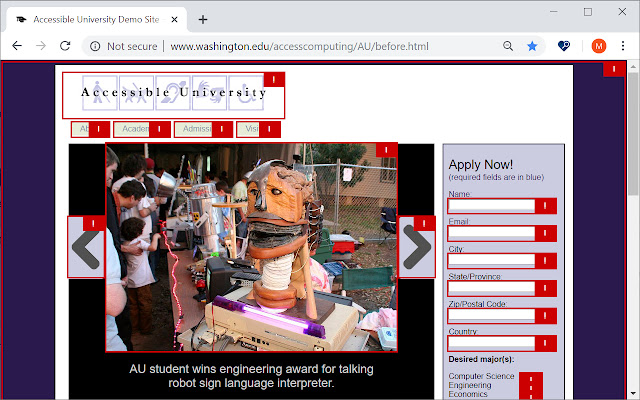Click the robot sculpture carousel image
This screenshot has height=400, width=640.
click(x=251, y=247)
